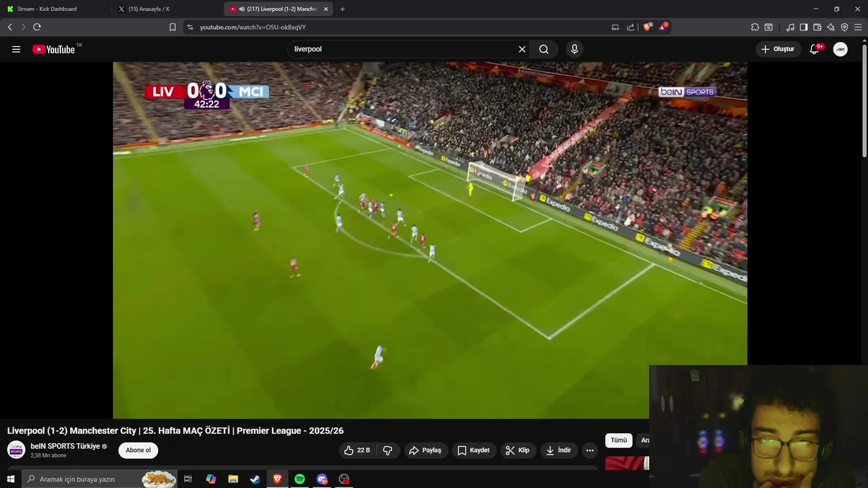Screen dimensions: 868x488
Task: Open the recommended video thumbnail below Tümü
Action: [x=627, y=463]
